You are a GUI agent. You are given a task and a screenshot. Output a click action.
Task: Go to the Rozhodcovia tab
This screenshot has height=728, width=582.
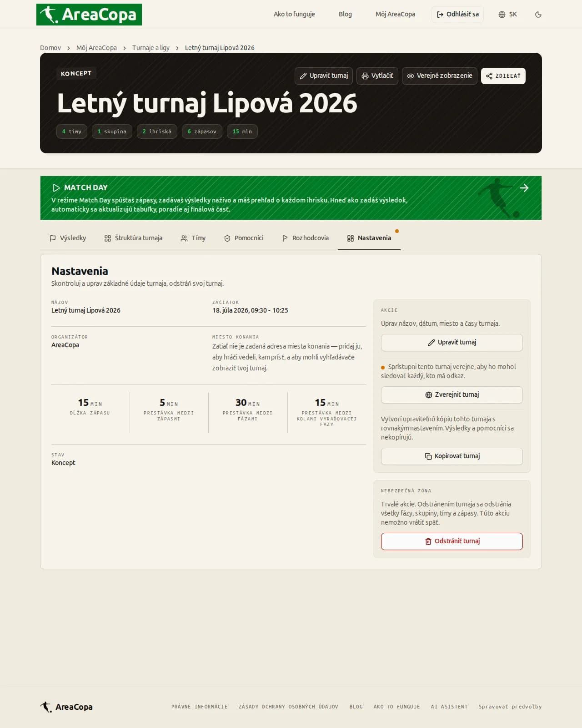click(306, 238)
